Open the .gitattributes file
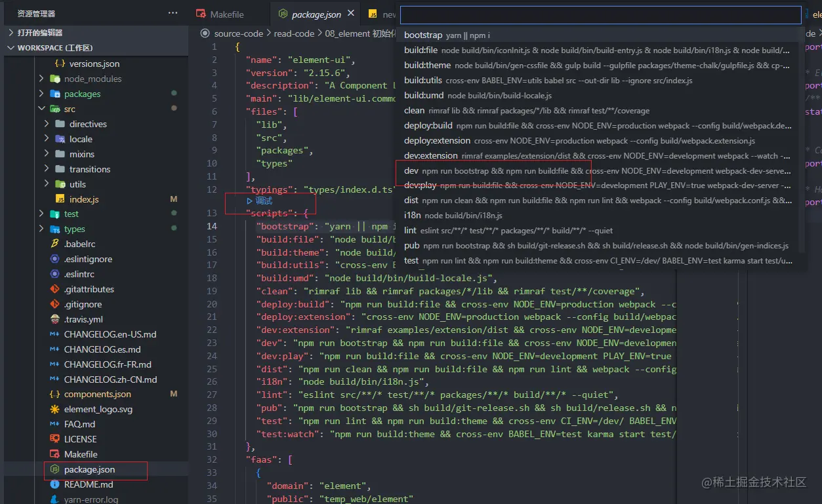The image size is (822, 504). click(x=89, y=289)
